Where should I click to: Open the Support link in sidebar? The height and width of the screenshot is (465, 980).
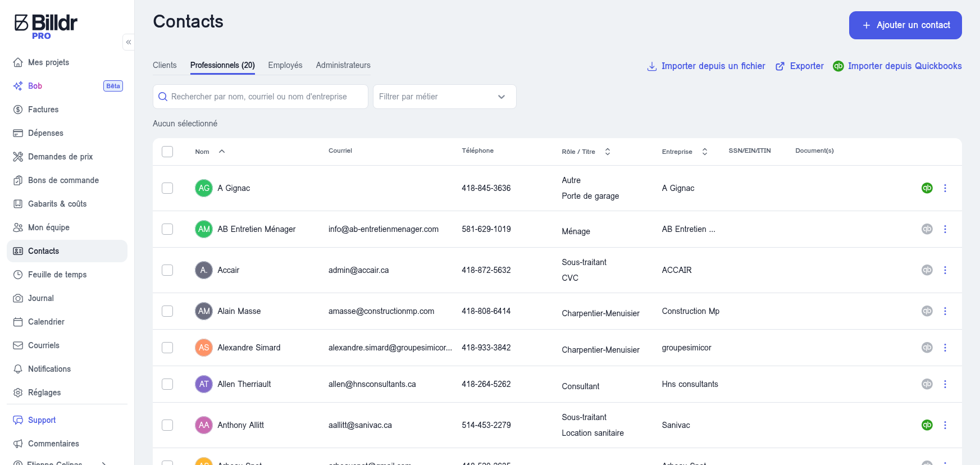pos(67,420)
